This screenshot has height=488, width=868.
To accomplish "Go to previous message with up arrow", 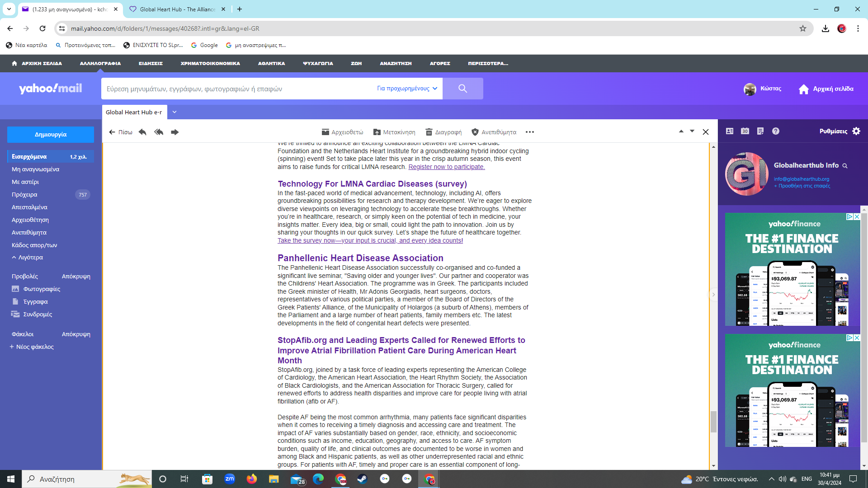I will point(681,131).
